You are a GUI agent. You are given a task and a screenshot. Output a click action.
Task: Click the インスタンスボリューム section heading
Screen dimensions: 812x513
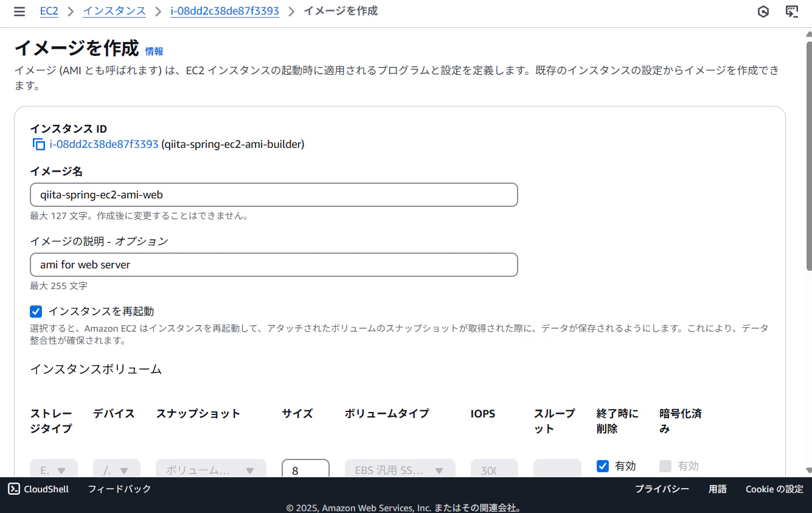tap(95, 369)
